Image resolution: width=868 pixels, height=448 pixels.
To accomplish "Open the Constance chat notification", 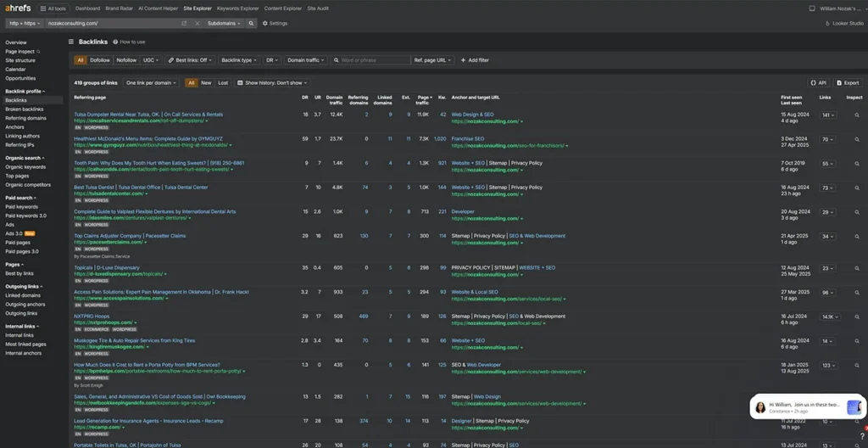I will [x=808, y=407].
